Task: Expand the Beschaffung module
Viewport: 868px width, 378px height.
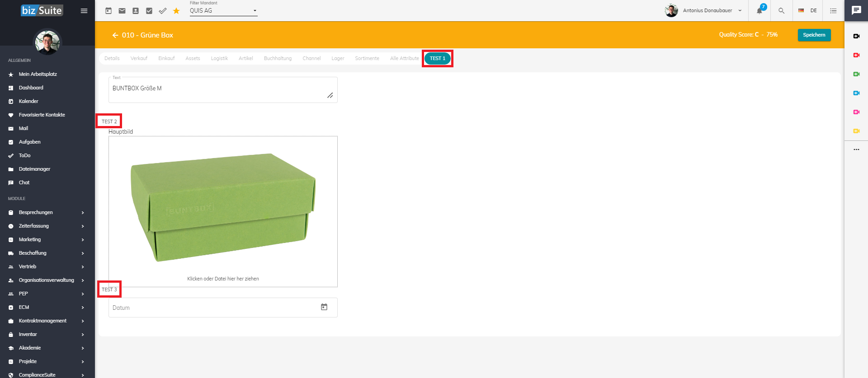Action: (47, 253)
